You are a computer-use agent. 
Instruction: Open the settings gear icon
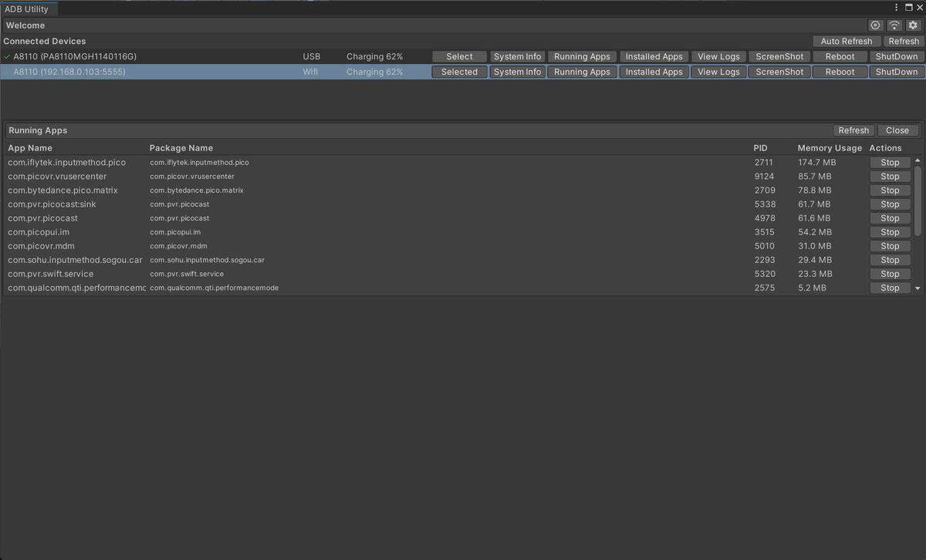[x=913, y=25]
